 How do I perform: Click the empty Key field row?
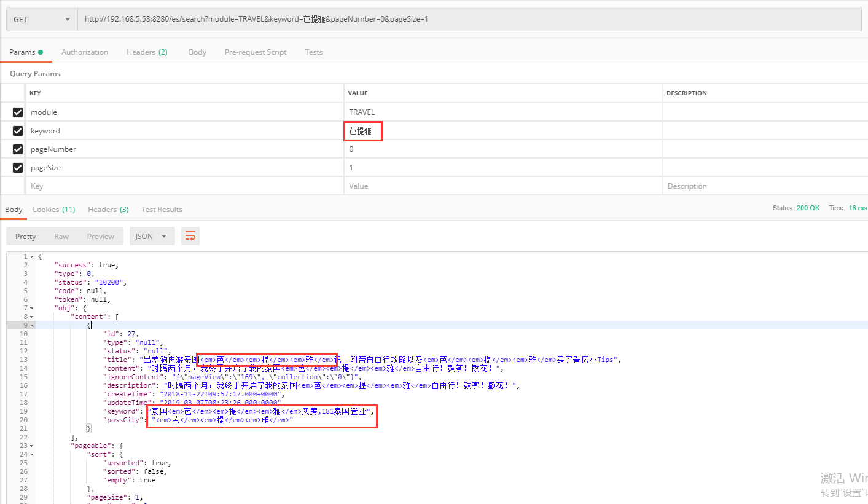coord(184,186)
